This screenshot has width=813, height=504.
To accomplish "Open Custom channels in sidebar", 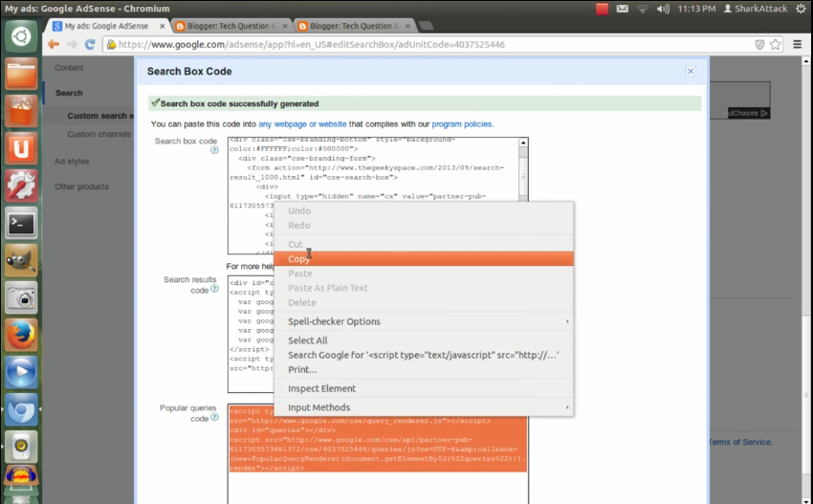I will [99, 134].
